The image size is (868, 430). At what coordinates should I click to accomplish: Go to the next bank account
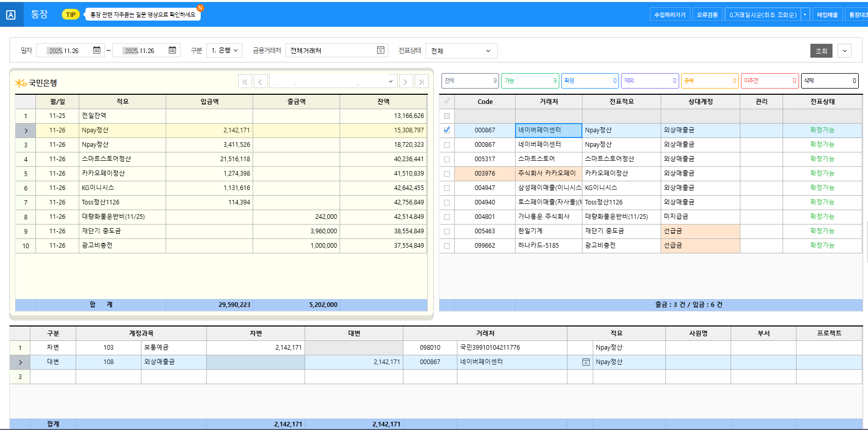[x=405, y=81]
